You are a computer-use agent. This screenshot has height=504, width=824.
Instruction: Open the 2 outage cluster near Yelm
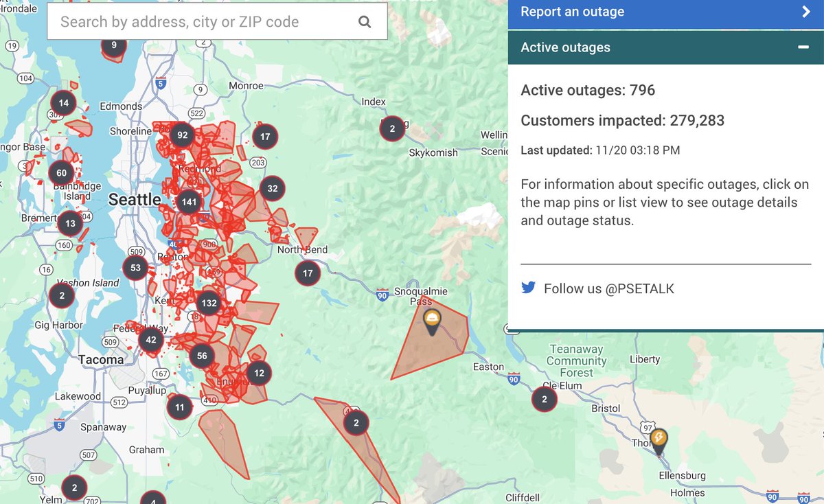coord(74,488)
